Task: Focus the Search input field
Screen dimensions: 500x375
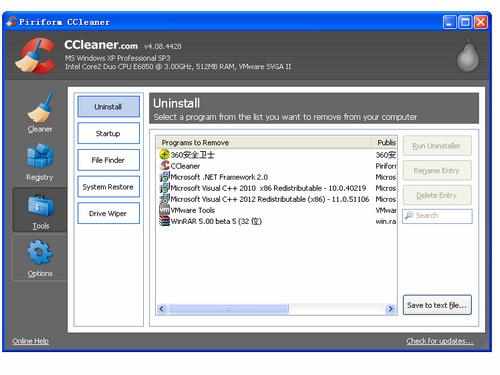Action: tap(437, 216)
